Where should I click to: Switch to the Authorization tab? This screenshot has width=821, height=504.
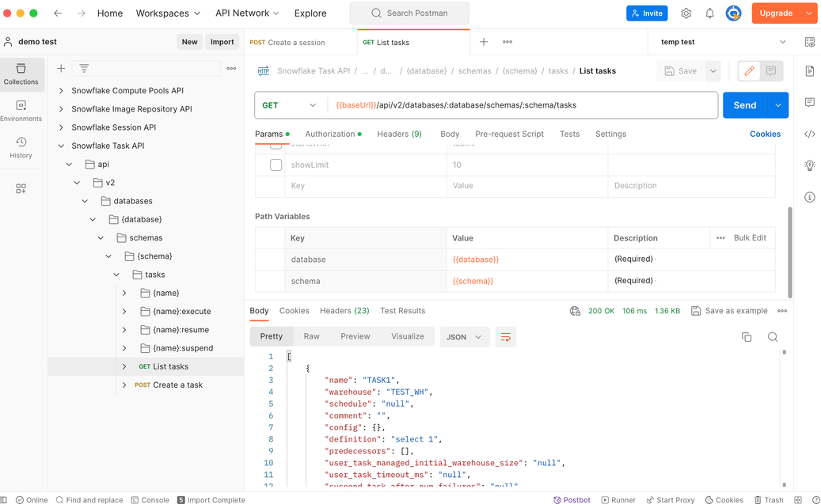pos(330,134)
